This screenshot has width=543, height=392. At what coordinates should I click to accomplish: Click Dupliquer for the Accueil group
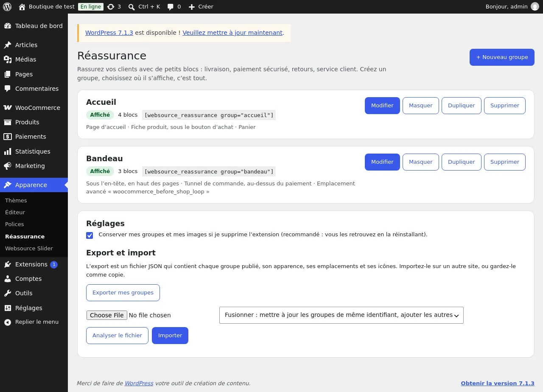pos(462,106)
